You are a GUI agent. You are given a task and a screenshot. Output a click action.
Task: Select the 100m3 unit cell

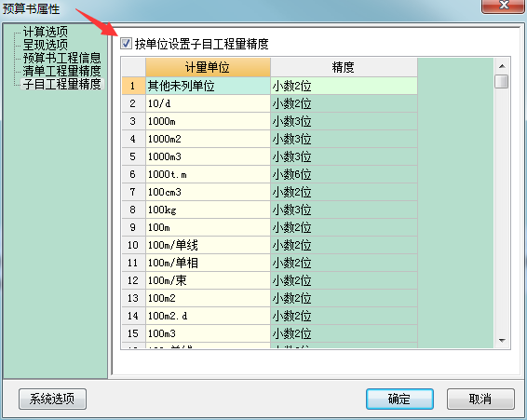coord(208,333)
